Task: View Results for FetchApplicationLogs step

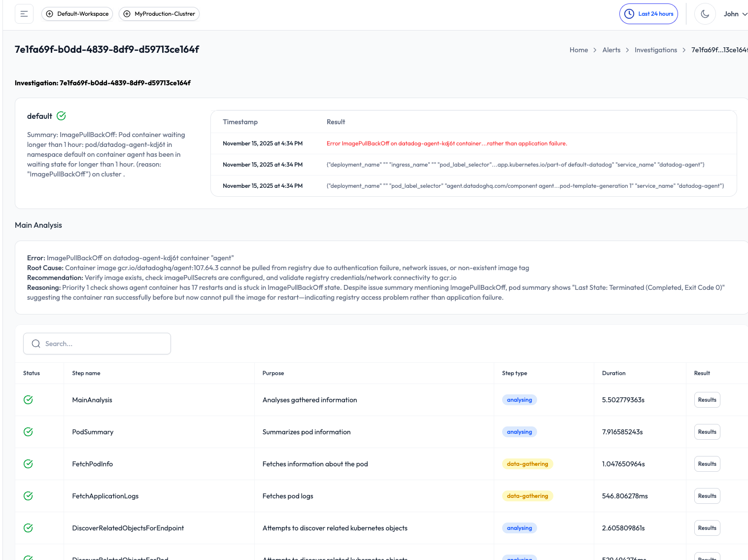Action: pos(707,496)
